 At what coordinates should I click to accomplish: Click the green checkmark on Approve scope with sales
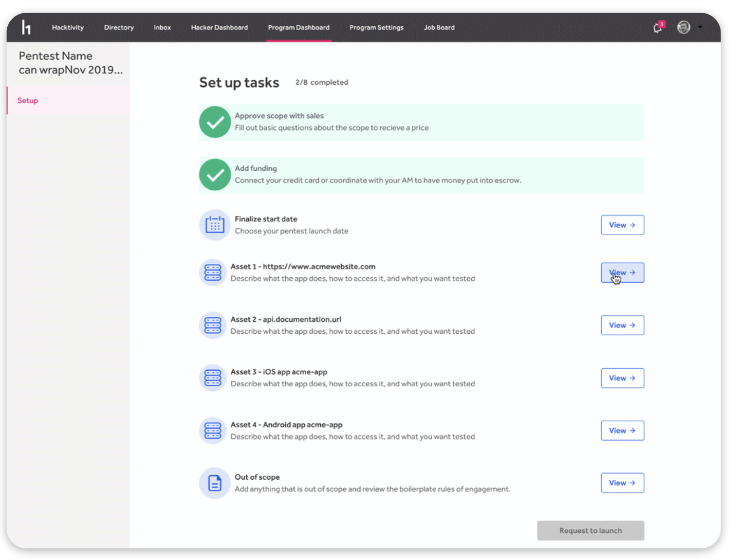click(215, 122)
